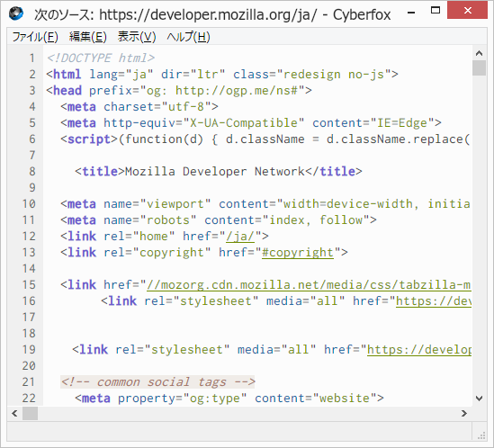This screenshot has height=448, width=494.
Task: Click the resize grip in status bar corner
Action: click(481, 436)
